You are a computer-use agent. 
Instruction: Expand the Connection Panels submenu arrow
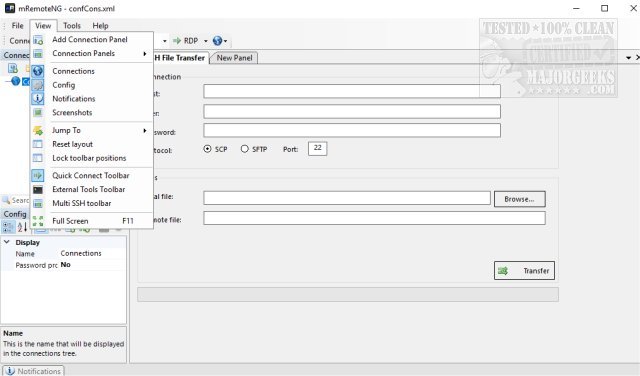[144, 54]
